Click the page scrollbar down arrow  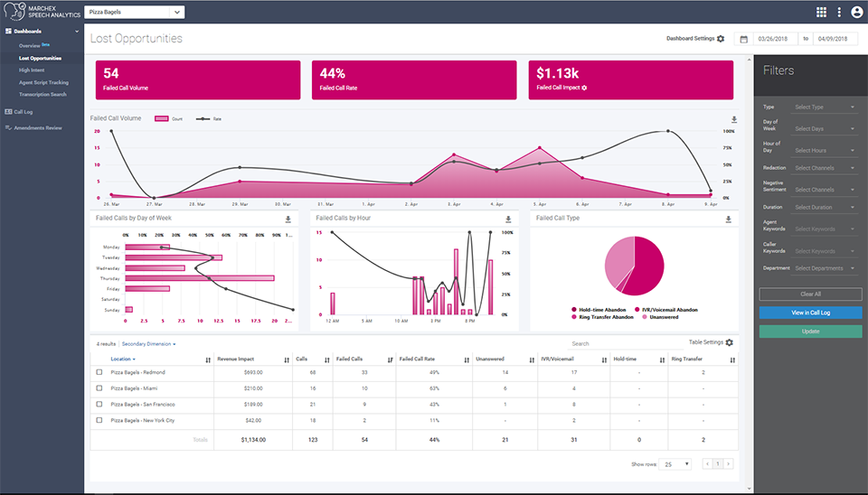(x=750, y=489)
